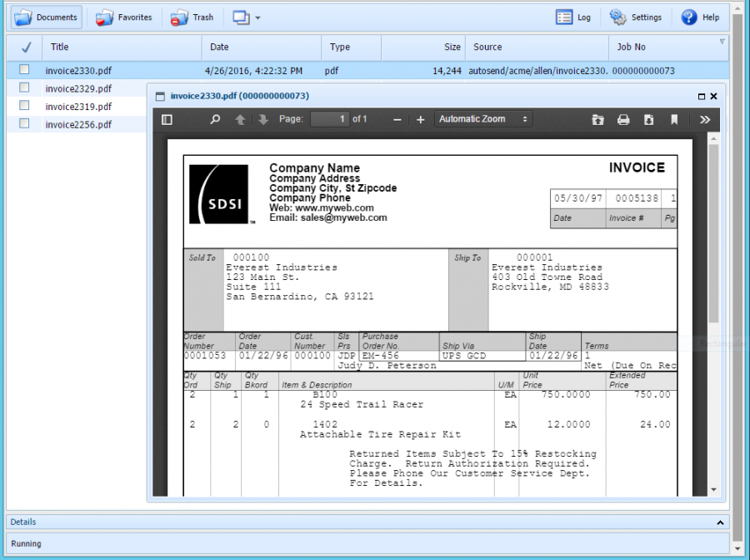Zoom in with the plus icon
This screenshot has height=560, width=750.
pyautogui.click(x=420, y=120)
